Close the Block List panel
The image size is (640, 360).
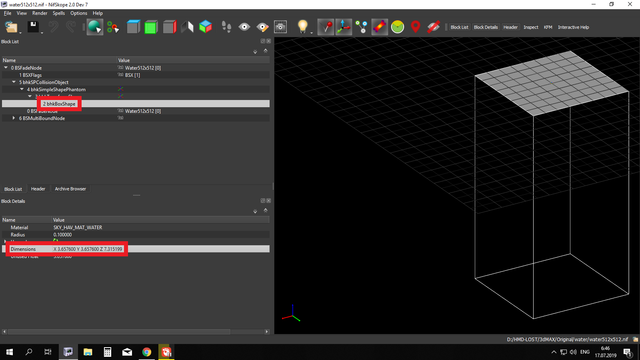pos(269,41)
